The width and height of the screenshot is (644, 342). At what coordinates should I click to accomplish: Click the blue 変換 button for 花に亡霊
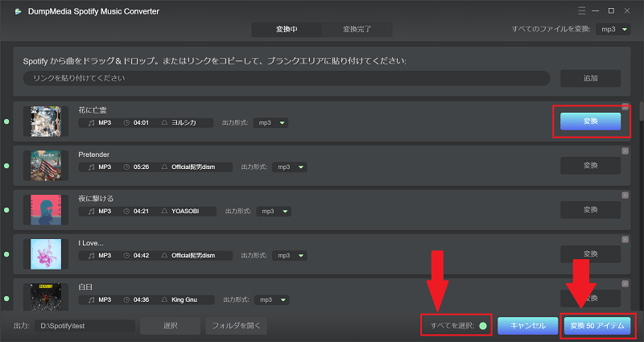coord(590,122)
